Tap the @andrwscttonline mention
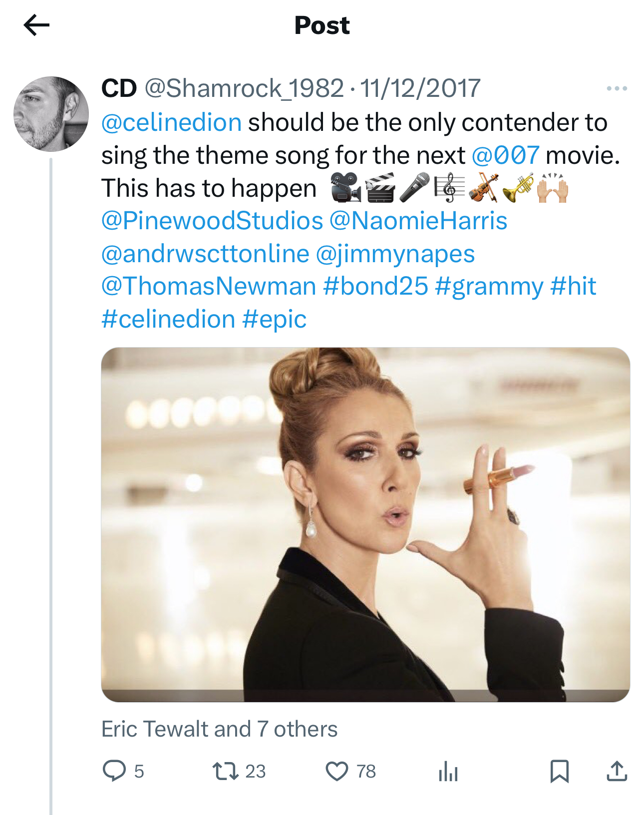Image resolution: width=644 pixels, height=815 pixels. click(205, 254)
